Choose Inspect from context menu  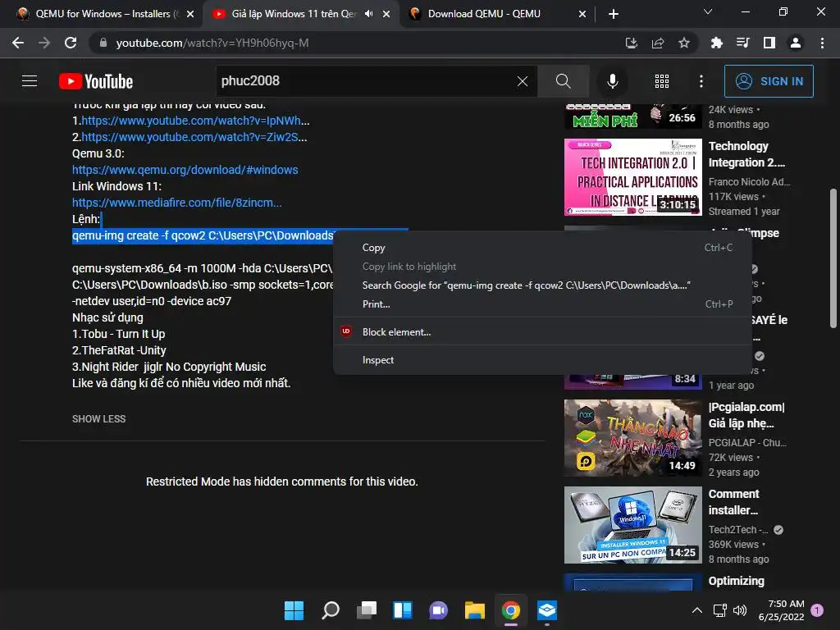(541, 360)
